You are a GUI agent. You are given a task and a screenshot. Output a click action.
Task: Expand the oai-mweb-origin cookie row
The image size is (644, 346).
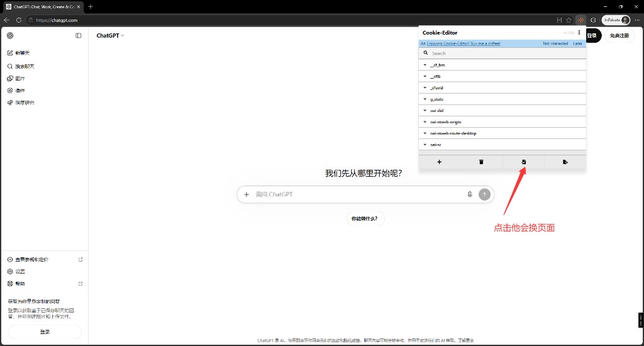click(x=502, y=122)
